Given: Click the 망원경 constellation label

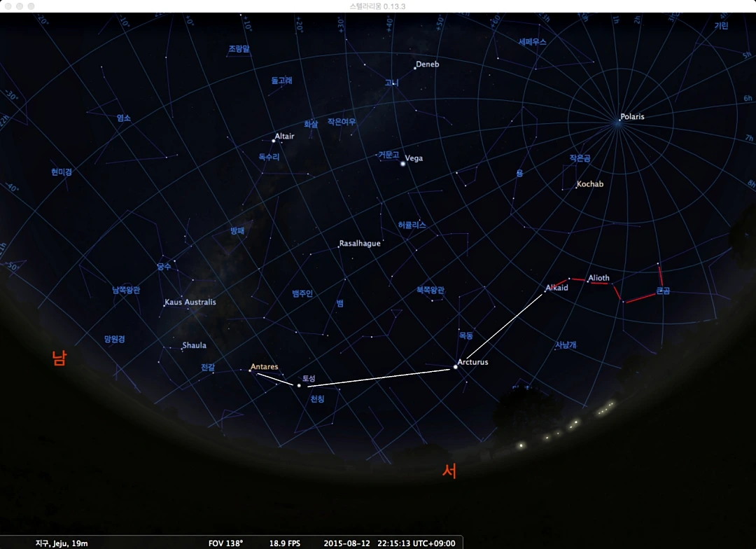Looking at the screenshot, I should [x=115, y=339].
